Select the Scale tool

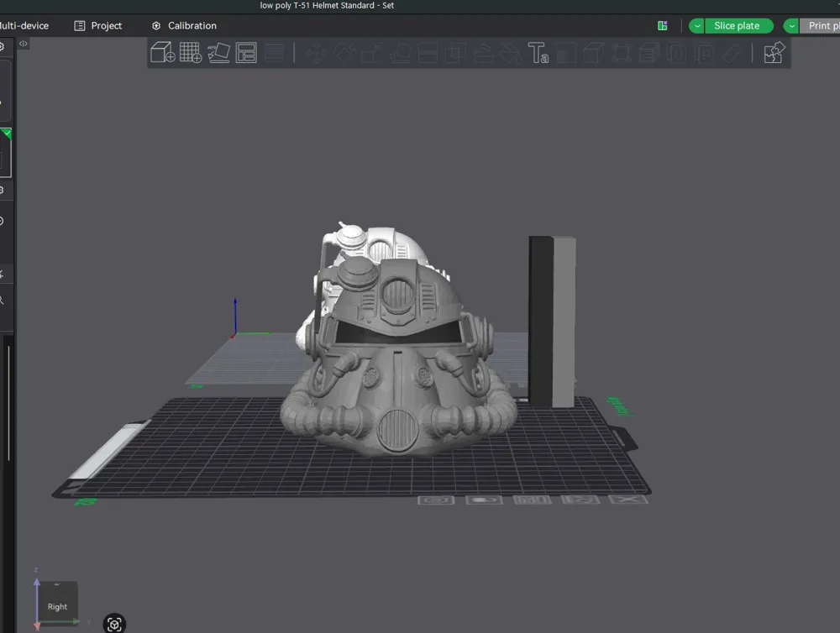tap(372, 53)
